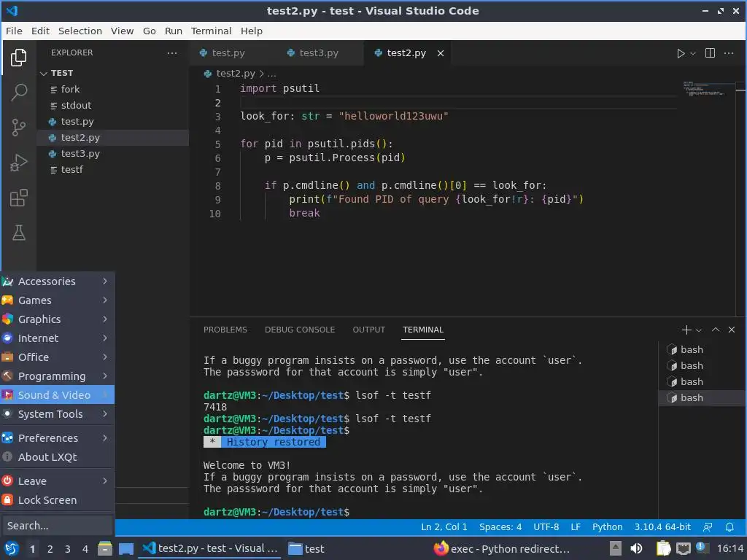Open notifications bell in status bar
The height and width of the screenshot is (560, 747).
tap(729, 527)
